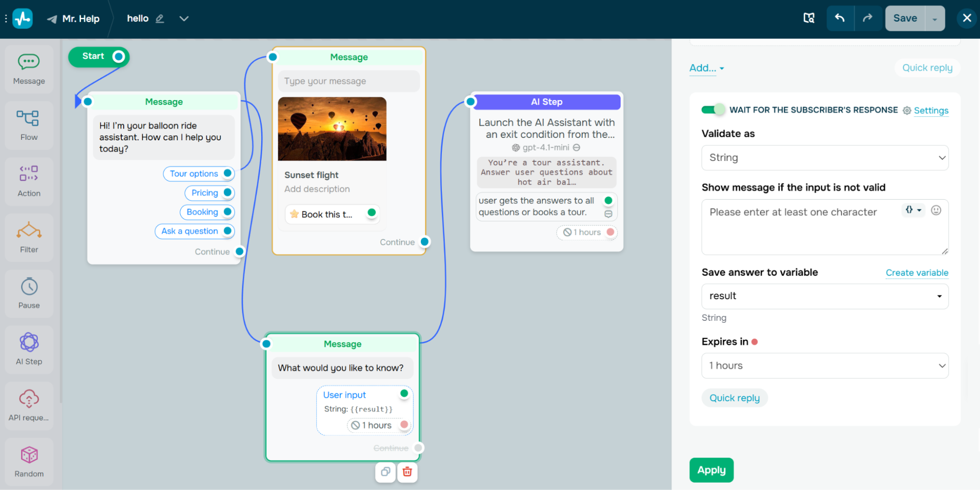This screenshot has height=490, width=980.
Task: Click the Apply button
Action: (711, 470)
